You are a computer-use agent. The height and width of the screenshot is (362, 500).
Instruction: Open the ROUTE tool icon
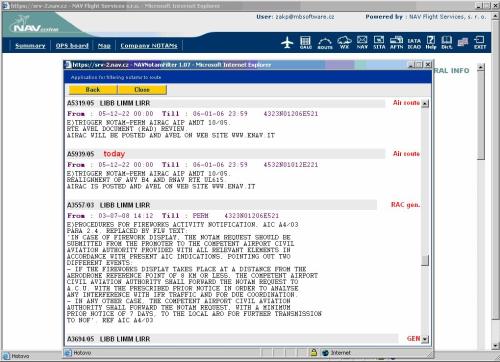(325, 43)
